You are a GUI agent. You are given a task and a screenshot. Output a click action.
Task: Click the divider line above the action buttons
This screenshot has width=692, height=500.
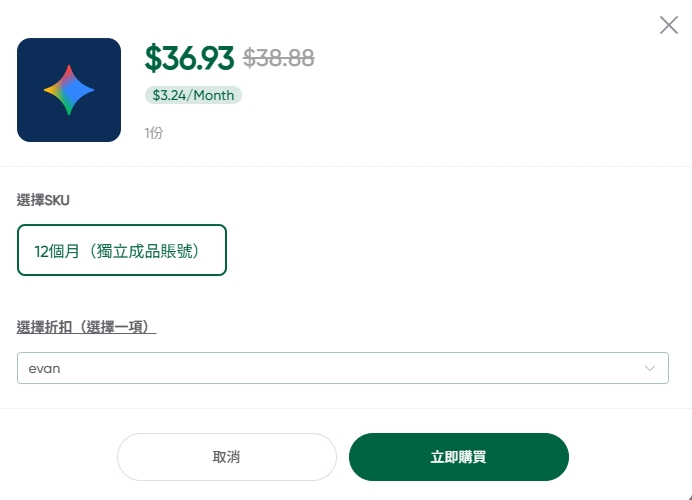coord(346,408)
